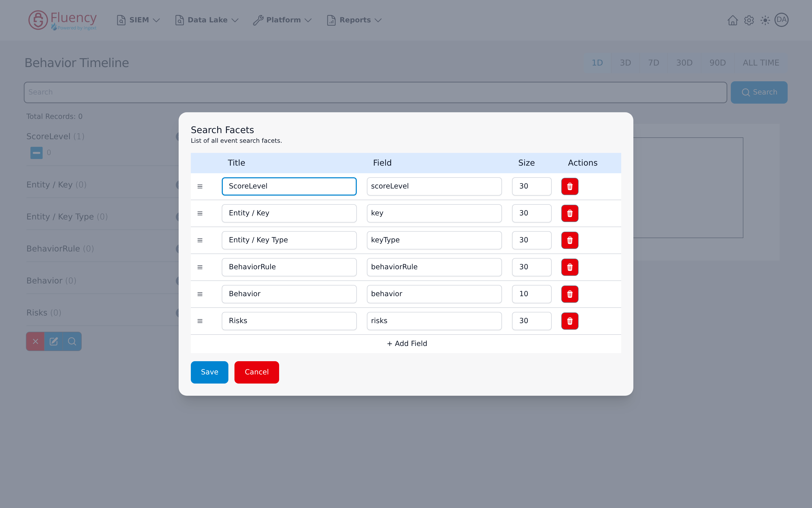Click the behavior field input

pos(434,294)
